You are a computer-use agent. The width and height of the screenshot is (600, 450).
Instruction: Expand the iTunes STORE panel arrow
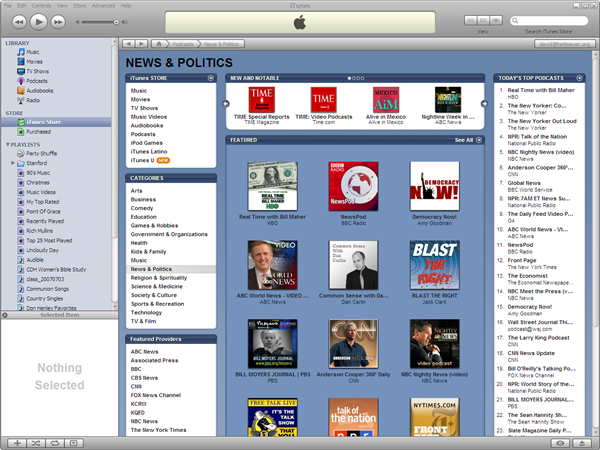point(210,78)
